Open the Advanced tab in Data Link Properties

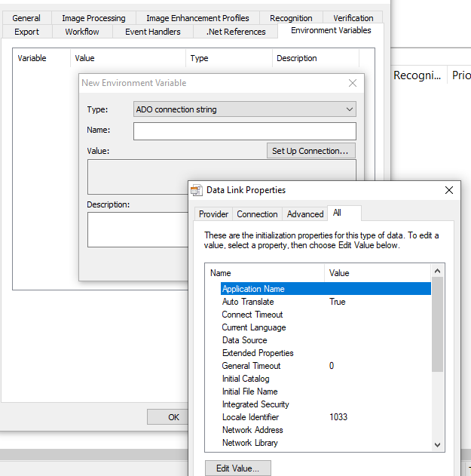click(x=305, y=214)
